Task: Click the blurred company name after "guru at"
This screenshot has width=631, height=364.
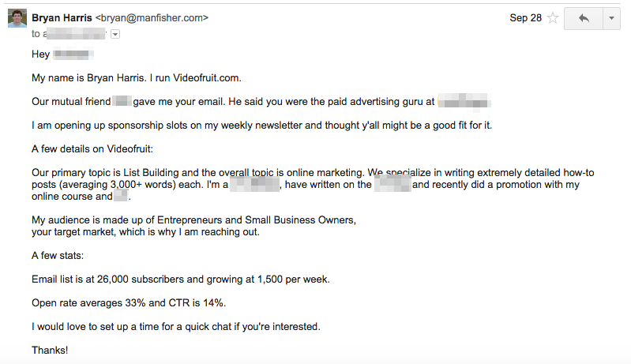Action: click(464, 101)
